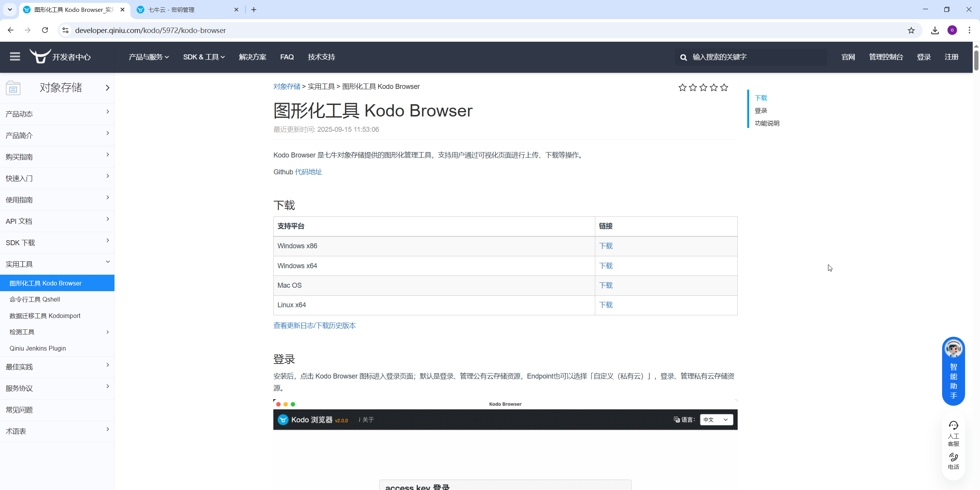Screen dimensions: 980x490
Task: Reload the page
Action: (45, 30)
